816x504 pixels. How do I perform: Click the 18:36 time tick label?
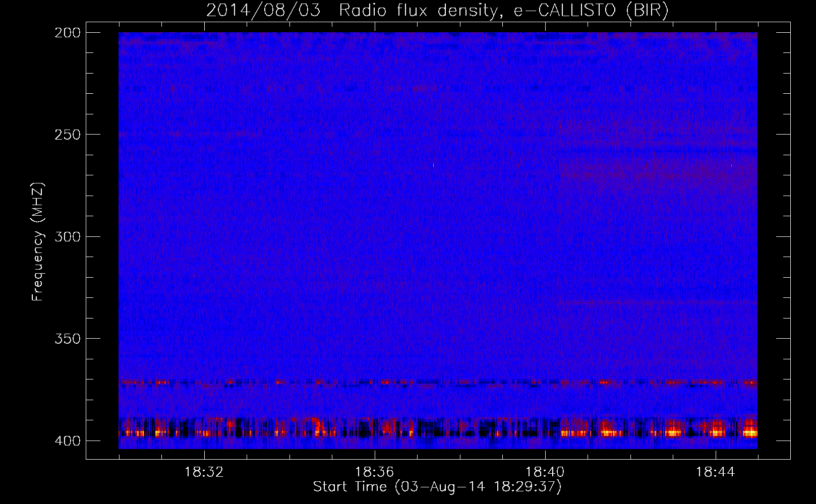[x=375, y=472]
